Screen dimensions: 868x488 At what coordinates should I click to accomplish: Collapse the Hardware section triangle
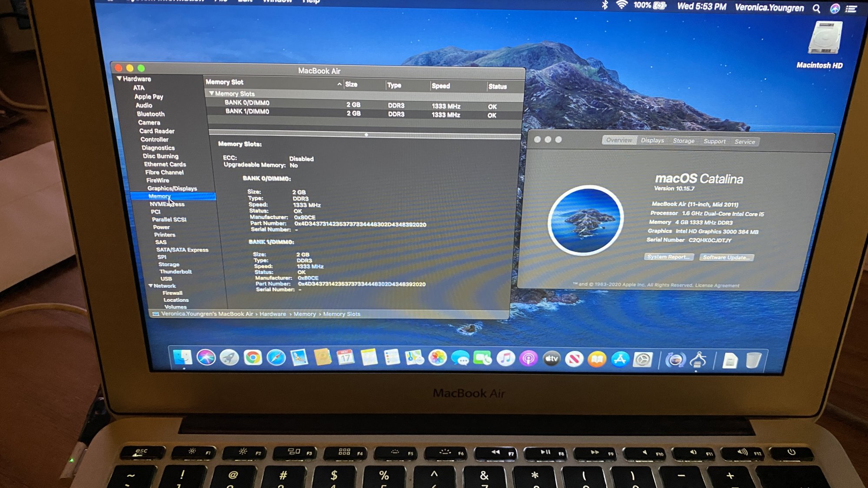point(119,79)
